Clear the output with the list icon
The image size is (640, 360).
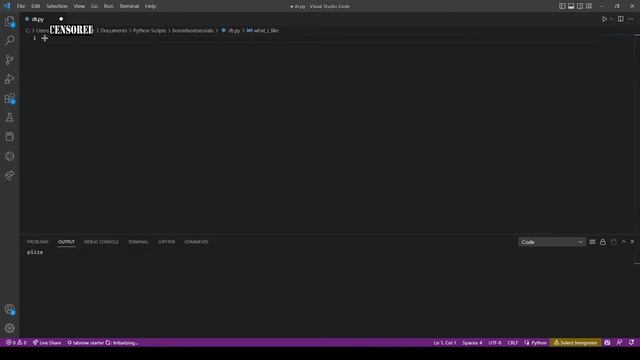coord(592,242)
